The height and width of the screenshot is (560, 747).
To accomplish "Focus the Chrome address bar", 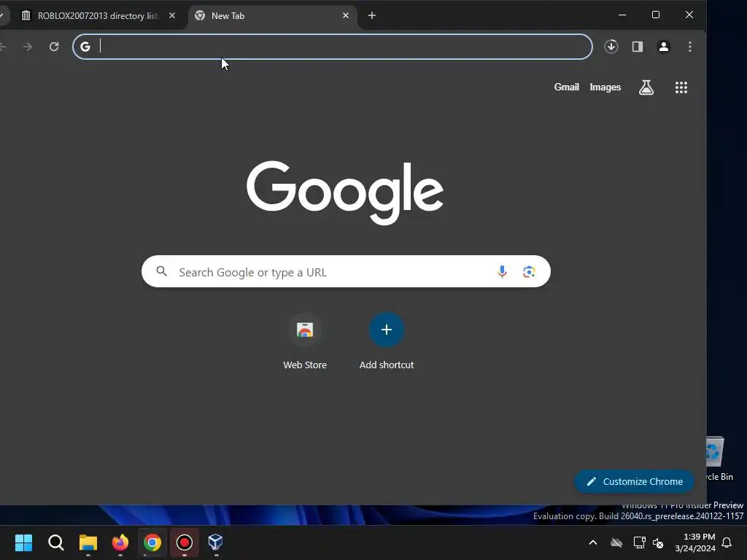I will point(333,47).
